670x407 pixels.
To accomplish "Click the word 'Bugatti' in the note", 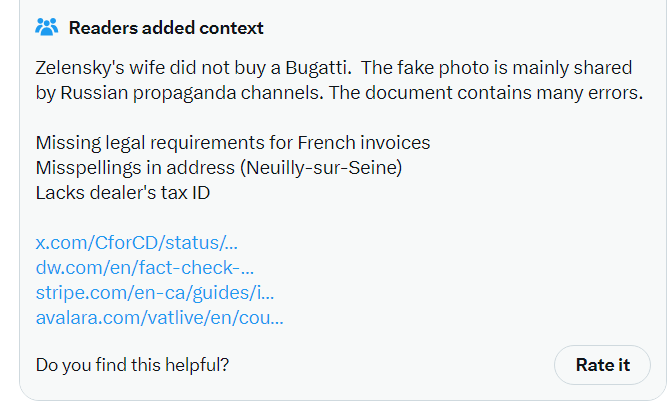I will tap(318, 68).
